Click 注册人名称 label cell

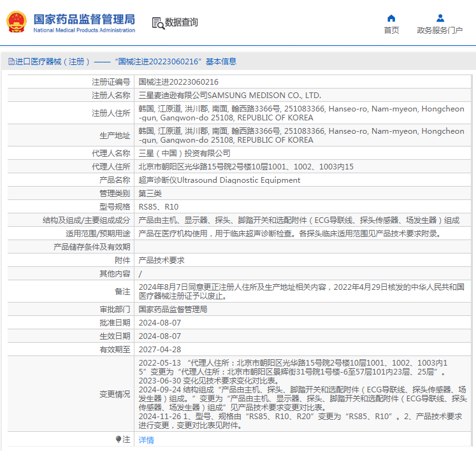(x=71, y=96)
